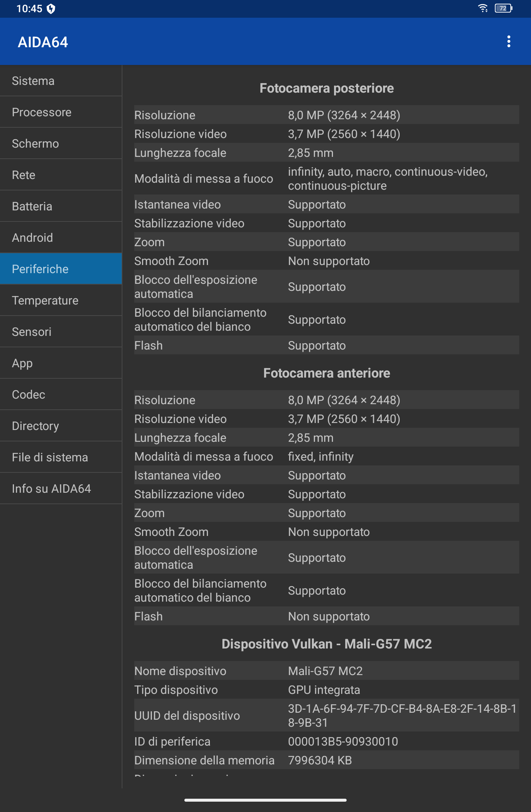Open the Temperature section
The width and height of the screenshot is (531, 812).
click(x=61, y=300)
